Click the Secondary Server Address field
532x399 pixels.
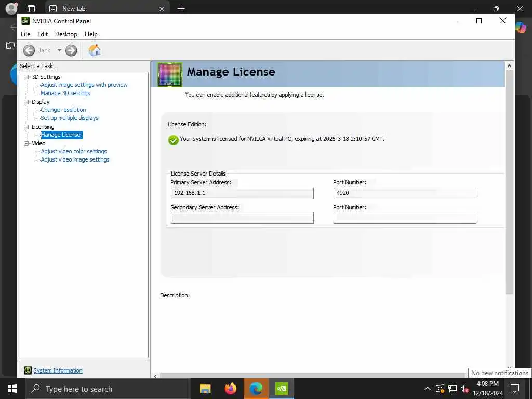pos(242,218)
